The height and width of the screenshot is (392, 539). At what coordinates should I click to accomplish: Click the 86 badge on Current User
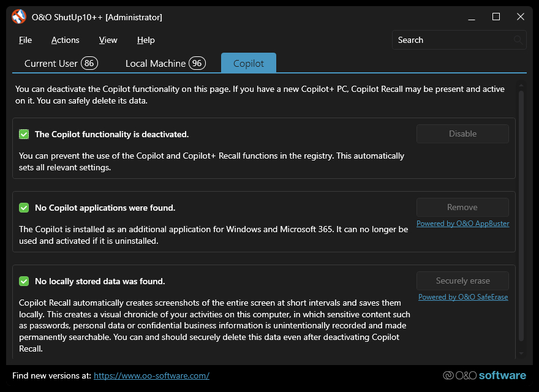click(89, 63)
